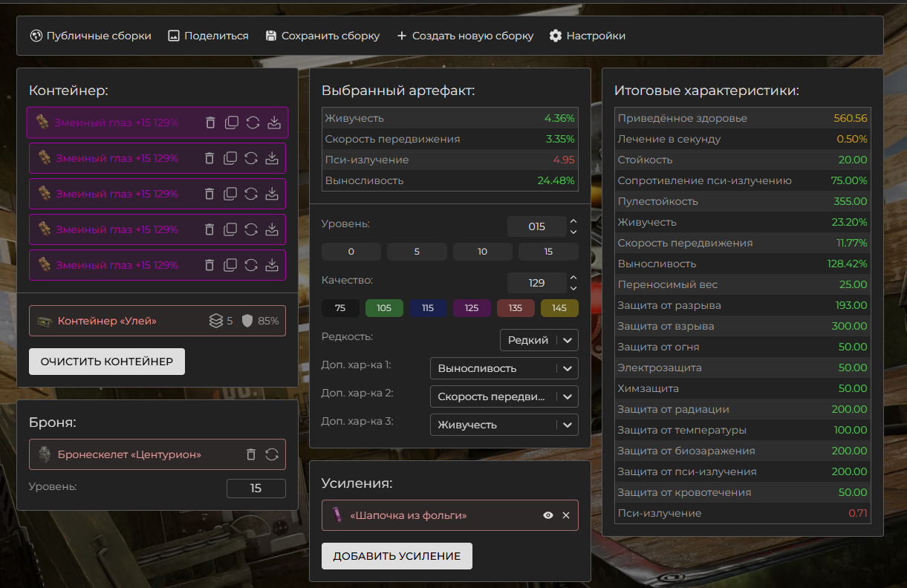Set artifact level preset to 10
The image size is (907, 588).
pos(483,252)
